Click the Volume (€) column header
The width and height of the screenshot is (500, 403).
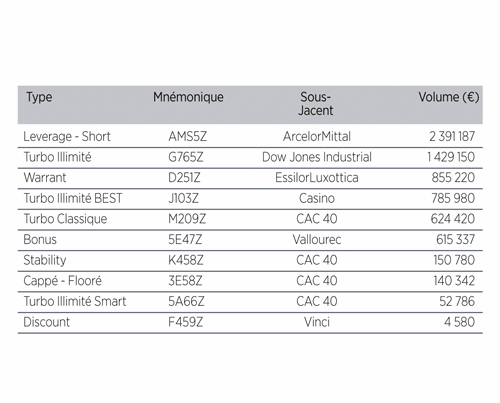(449, 97)
